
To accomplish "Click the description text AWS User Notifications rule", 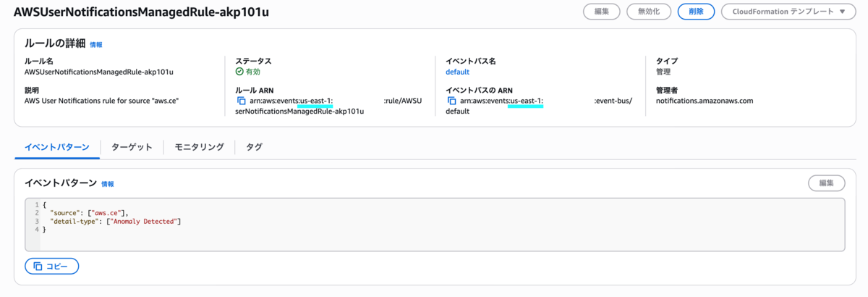I will point(101,101).
